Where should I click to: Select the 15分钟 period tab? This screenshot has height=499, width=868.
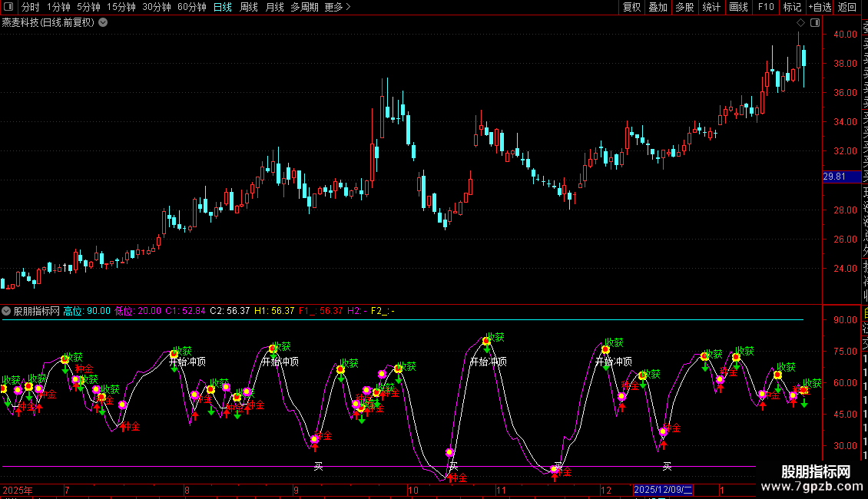[x=121, y=7]
